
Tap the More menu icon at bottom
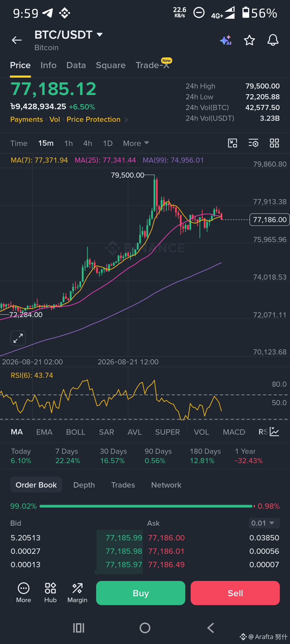[x=24, y=593]
